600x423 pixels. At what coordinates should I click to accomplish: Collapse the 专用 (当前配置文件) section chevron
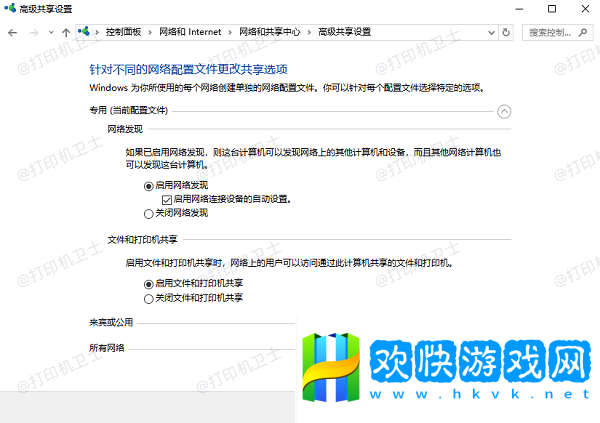click(x=504, y=112)
